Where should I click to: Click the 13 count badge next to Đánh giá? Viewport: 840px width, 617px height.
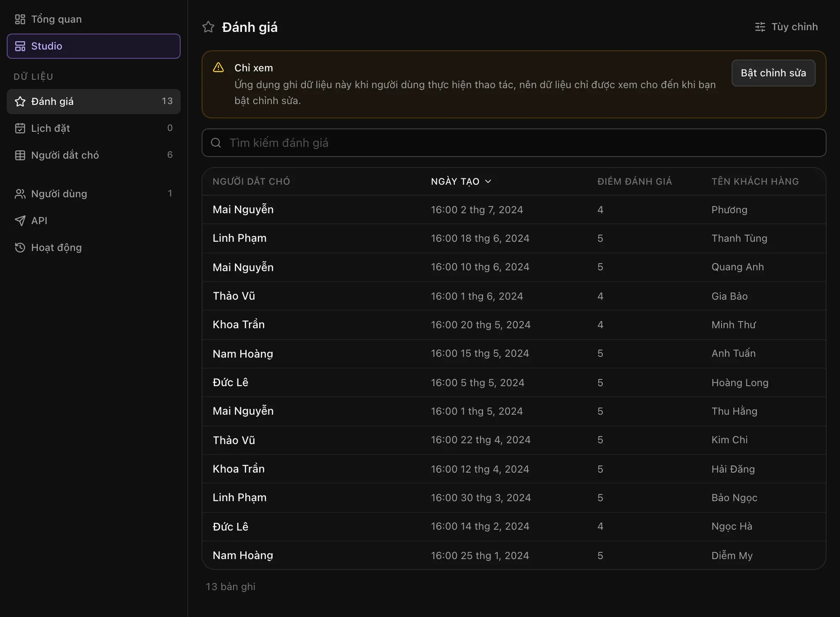click(167, 101)
